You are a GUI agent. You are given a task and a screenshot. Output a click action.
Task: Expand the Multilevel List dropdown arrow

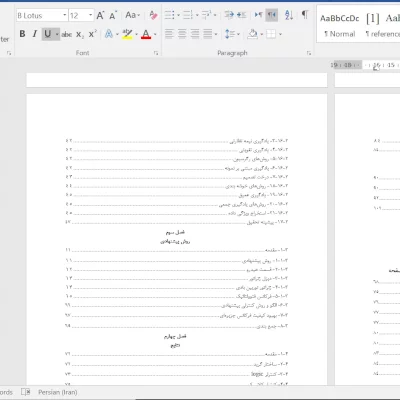pos(215,15)
